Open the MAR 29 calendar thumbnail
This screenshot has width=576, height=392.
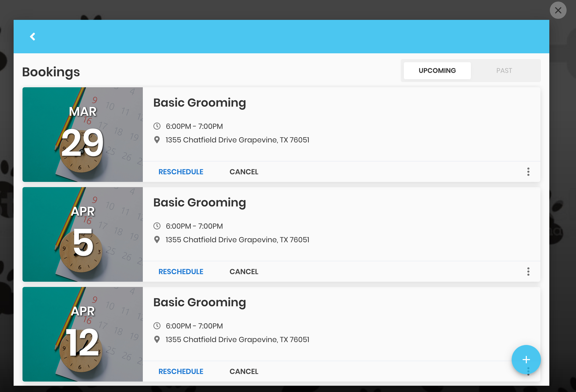tap(83, 135)
